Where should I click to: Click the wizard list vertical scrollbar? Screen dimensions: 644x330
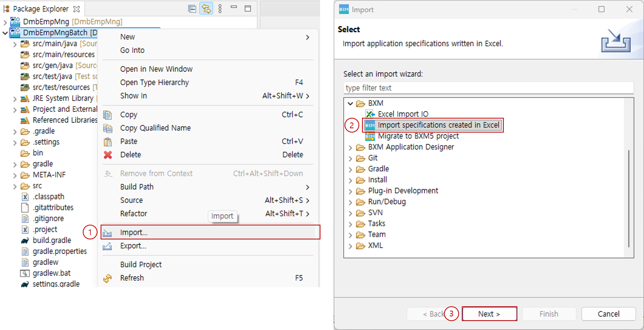[629, 198]
